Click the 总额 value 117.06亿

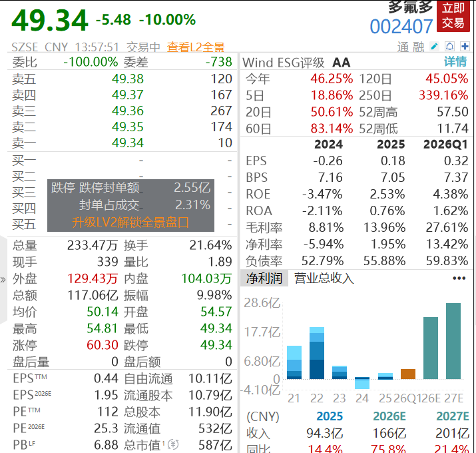click(x=93, y=295)
